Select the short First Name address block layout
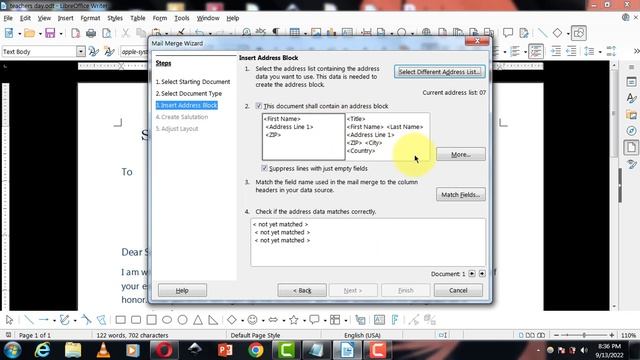This screenshot has height=360, width=640. tap(304, 137)
